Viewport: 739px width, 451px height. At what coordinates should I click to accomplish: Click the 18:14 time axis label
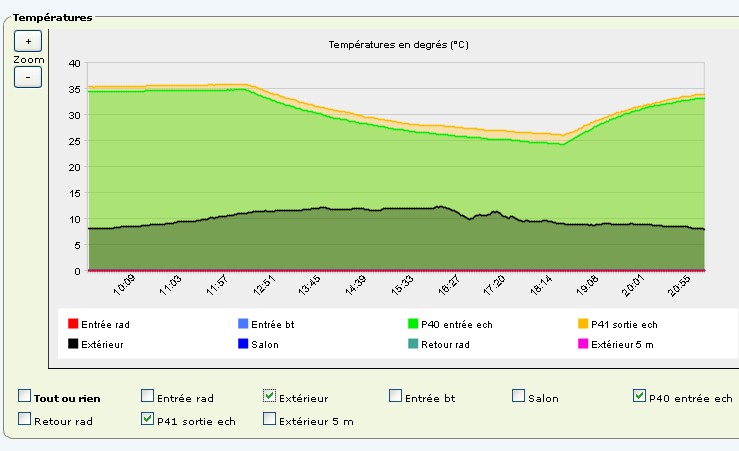coord(541,289)
